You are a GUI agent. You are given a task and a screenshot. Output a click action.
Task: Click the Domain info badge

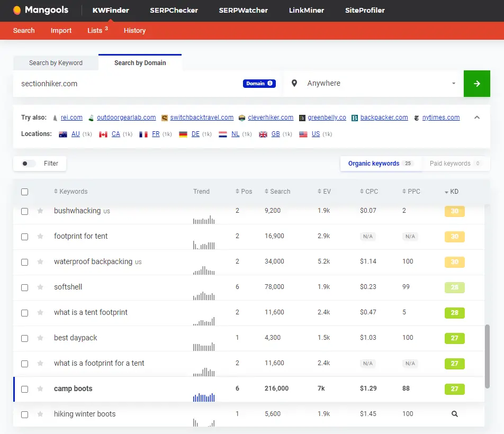click(259, 83)
